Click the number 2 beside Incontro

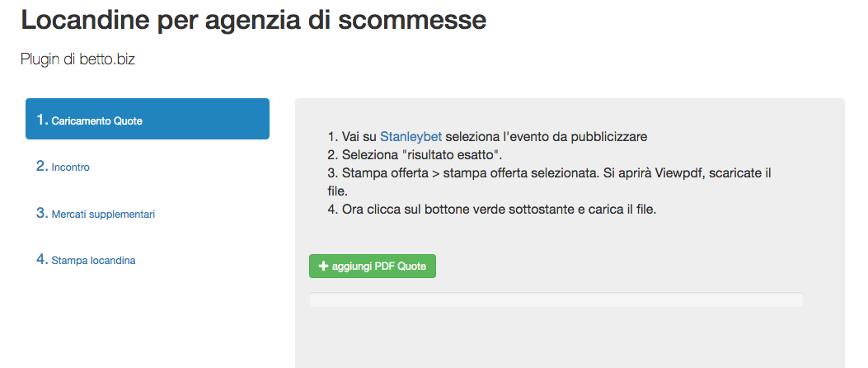[x=41, y=166]
